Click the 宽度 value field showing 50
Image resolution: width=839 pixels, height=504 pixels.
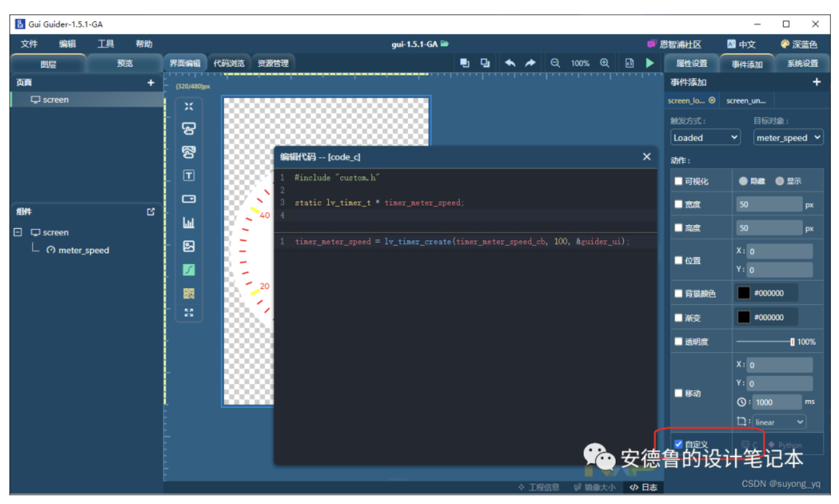[x=769, y=204]
